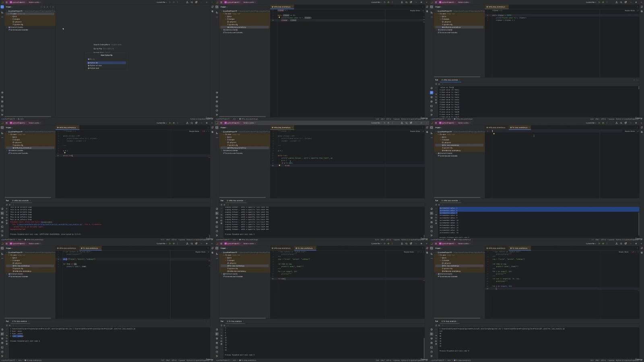Open the Version control dropdown in the top-left screenshot
This screenshot has height=362, width=644.
pos(34,2)
